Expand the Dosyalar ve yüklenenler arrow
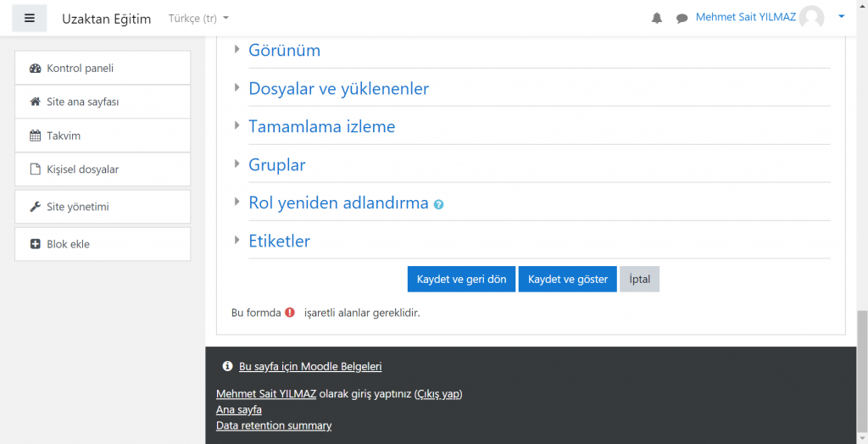 (x=237, y=87)
